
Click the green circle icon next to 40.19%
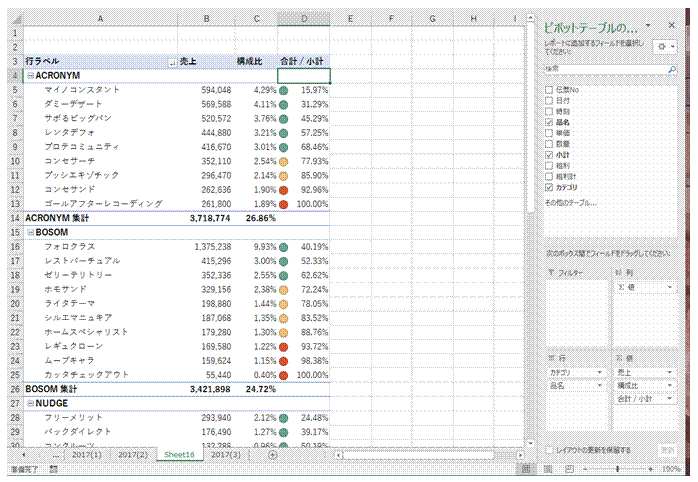(x=283, y=247)
